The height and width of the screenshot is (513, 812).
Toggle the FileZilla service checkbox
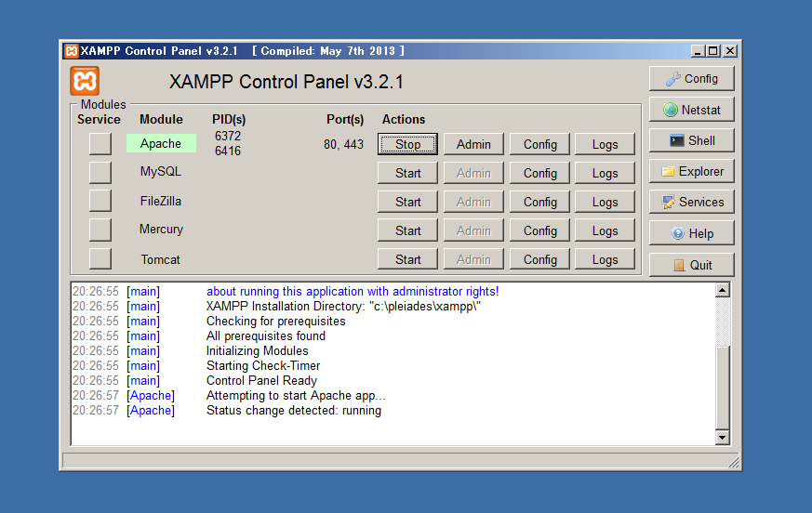coord(100,201)
